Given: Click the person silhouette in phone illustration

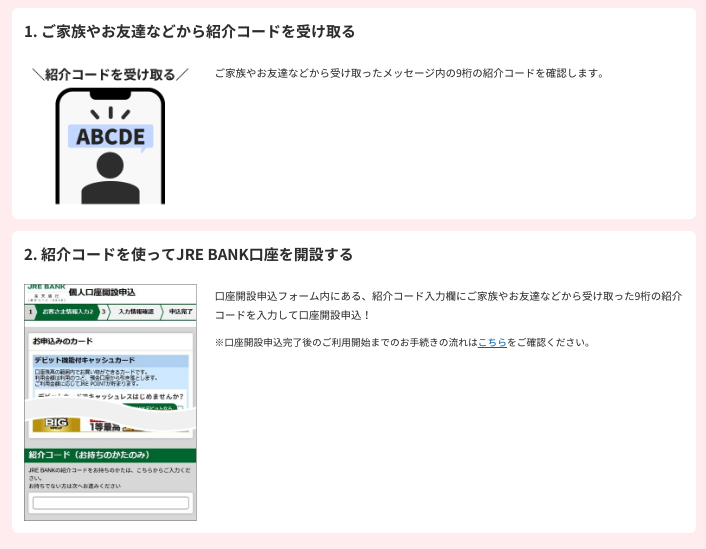Looking at the screenshot, I should click(110, 181).
